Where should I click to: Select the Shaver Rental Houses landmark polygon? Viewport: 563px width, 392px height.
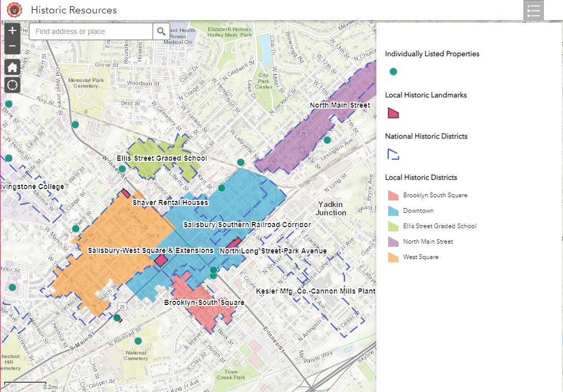click(x=126, y=193)
